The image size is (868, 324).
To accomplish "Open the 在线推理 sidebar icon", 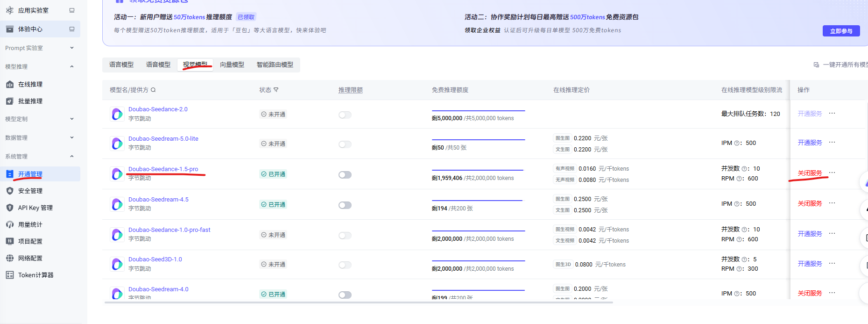I will [10, 85].
